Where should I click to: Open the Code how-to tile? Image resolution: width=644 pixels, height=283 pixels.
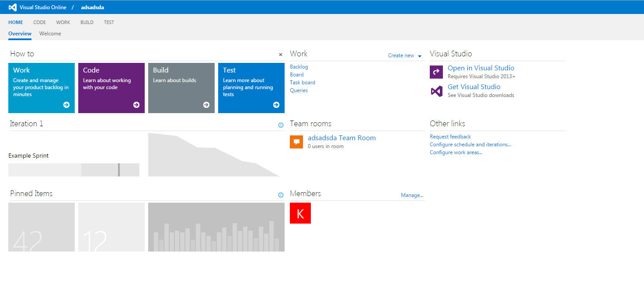coord(111,88)
